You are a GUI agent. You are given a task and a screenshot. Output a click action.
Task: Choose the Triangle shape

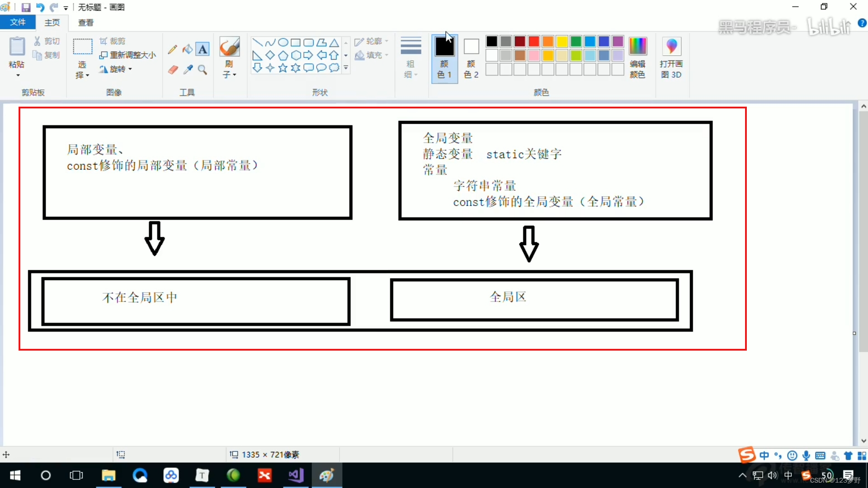(334, 42)
